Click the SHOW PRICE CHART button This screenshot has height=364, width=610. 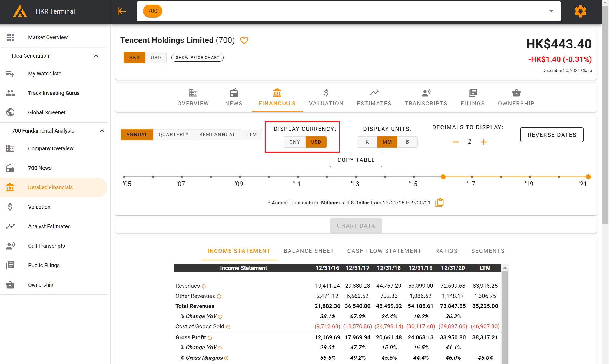(x=197, y=58)
